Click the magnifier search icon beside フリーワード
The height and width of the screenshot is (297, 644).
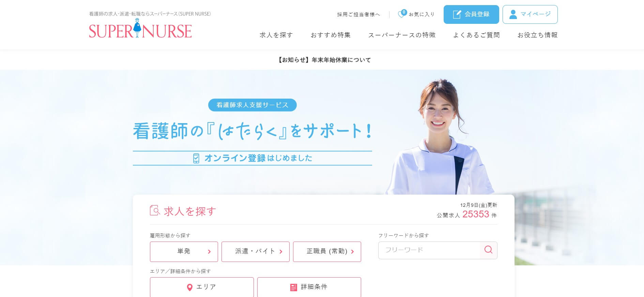click(488, 250)
